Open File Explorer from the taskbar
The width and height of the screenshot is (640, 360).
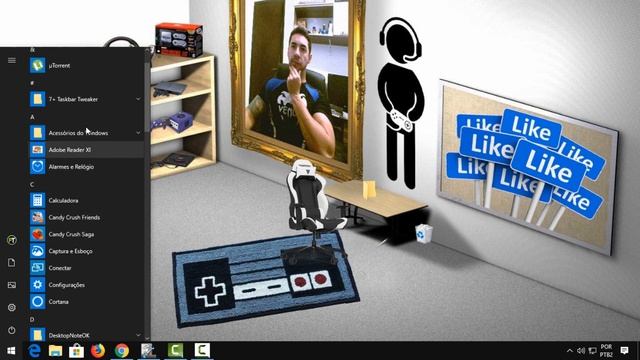click(x=56, y=351)
